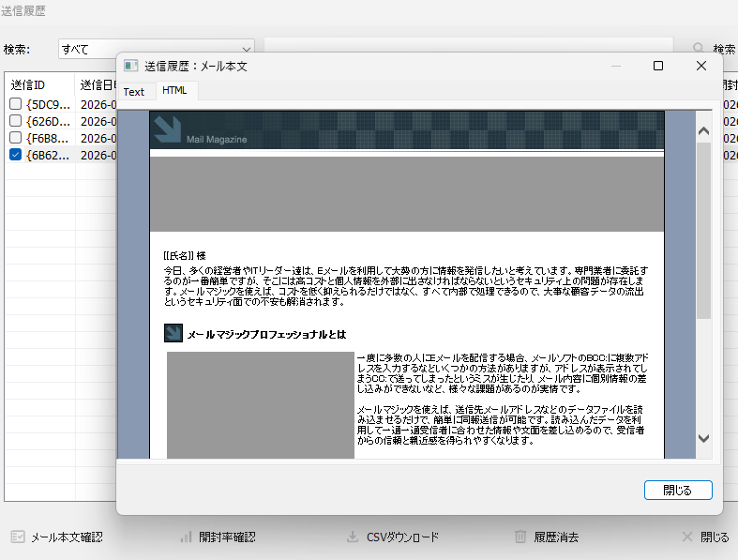Click メール本文確認 in the bottom toolbar
738x560 pixels.
point(56,537)
